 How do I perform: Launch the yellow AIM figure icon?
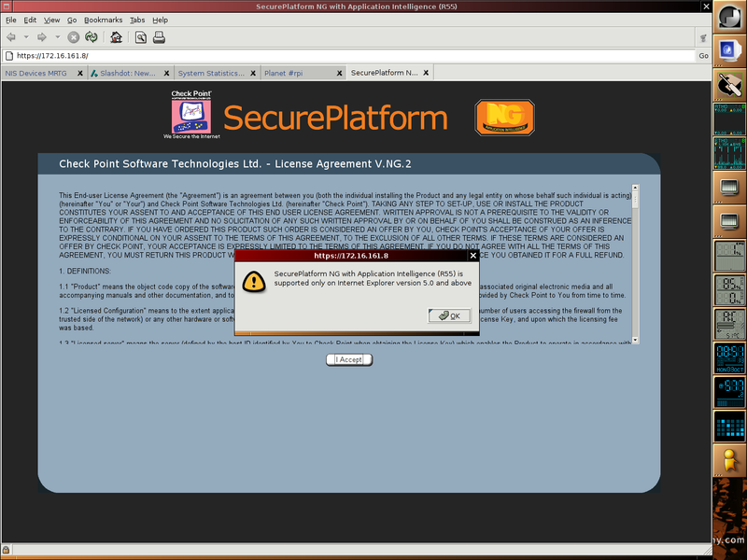coord(729,460)
